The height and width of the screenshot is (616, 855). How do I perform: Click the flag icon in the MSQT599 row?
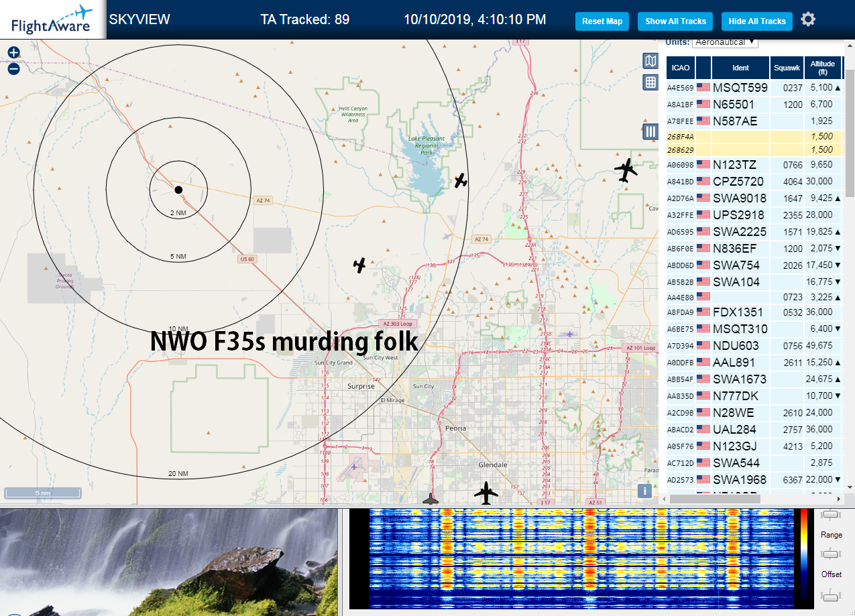703,87
